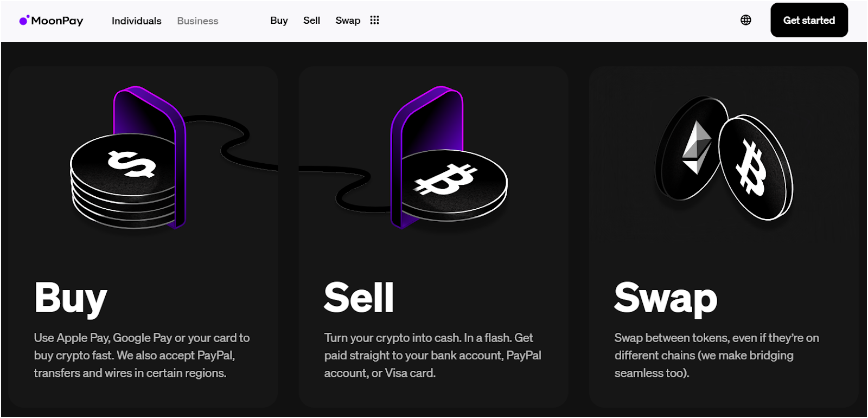The height and width of the screenshot is (418, 868).
Task: Click the MoonPay logo icon
Action: 24,20
